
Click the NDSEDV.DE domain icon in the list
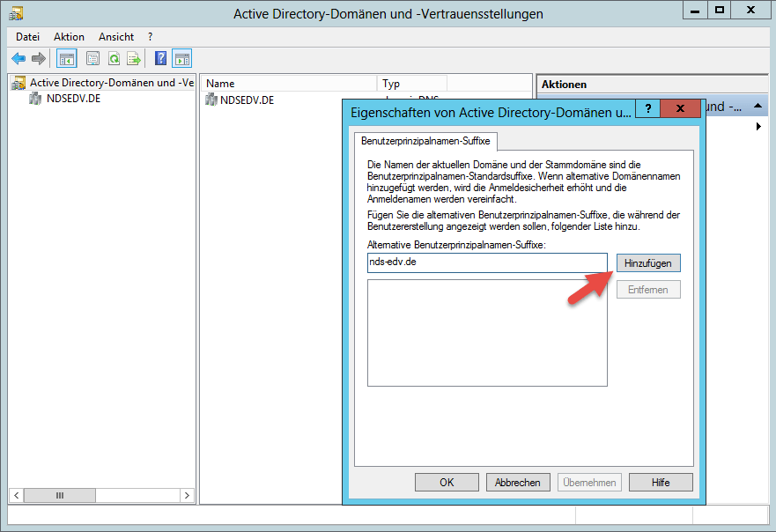pyautogui.click(x=211, y=100)
